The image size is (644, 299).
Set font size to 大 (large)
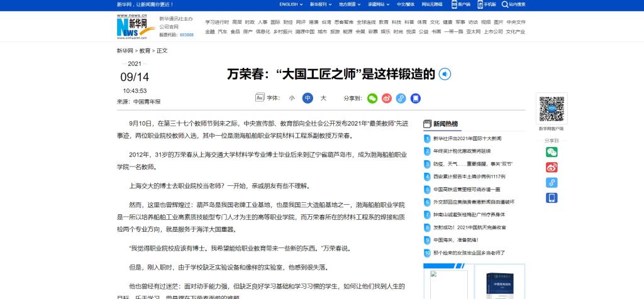click(x=324, y=98)
